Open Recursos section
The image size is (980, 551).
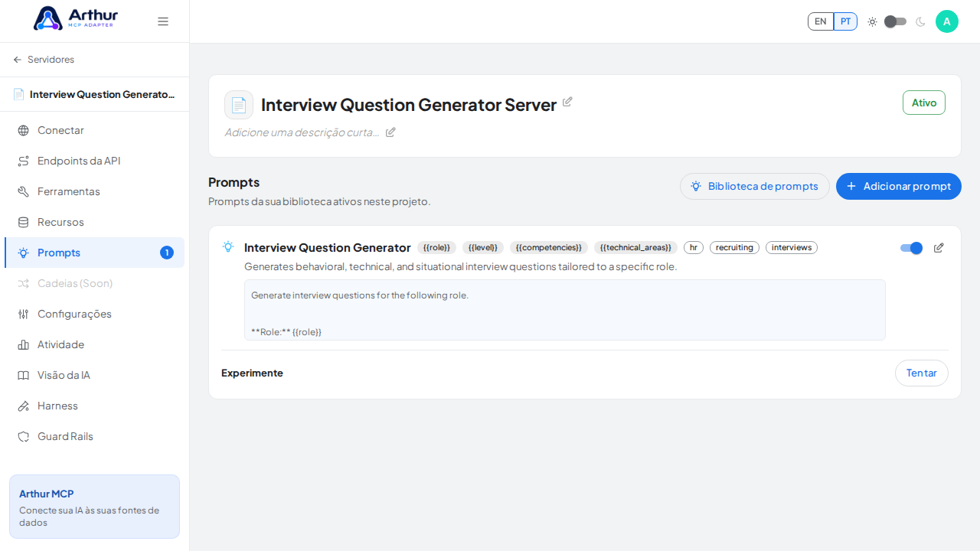tap(94, 222)
